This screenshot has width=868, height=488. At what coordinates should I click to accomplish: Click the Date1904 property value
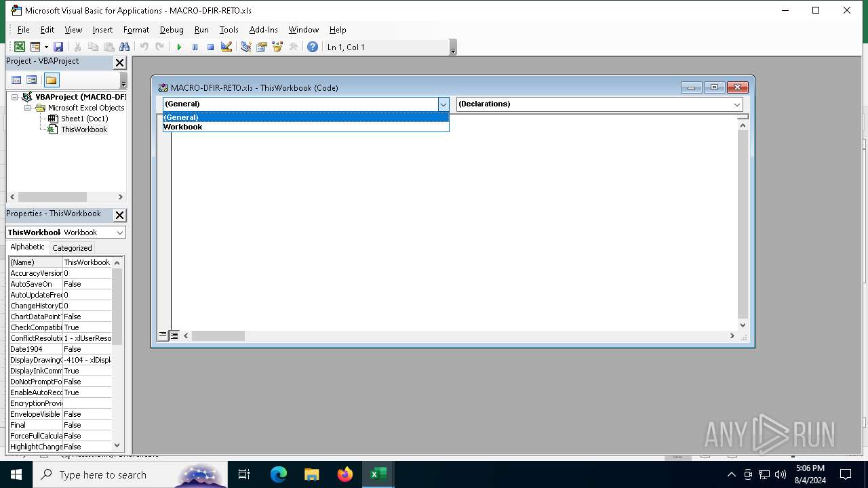tap(87, 349)
